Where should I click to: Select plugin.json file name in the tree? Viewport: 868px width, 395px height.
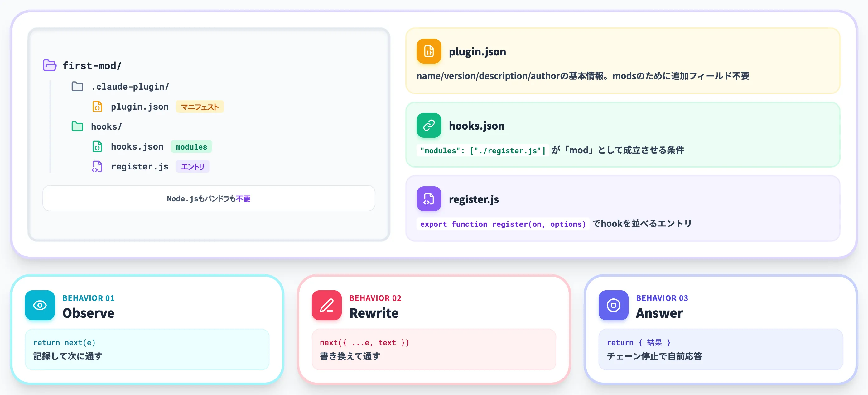tap(139, 107)
